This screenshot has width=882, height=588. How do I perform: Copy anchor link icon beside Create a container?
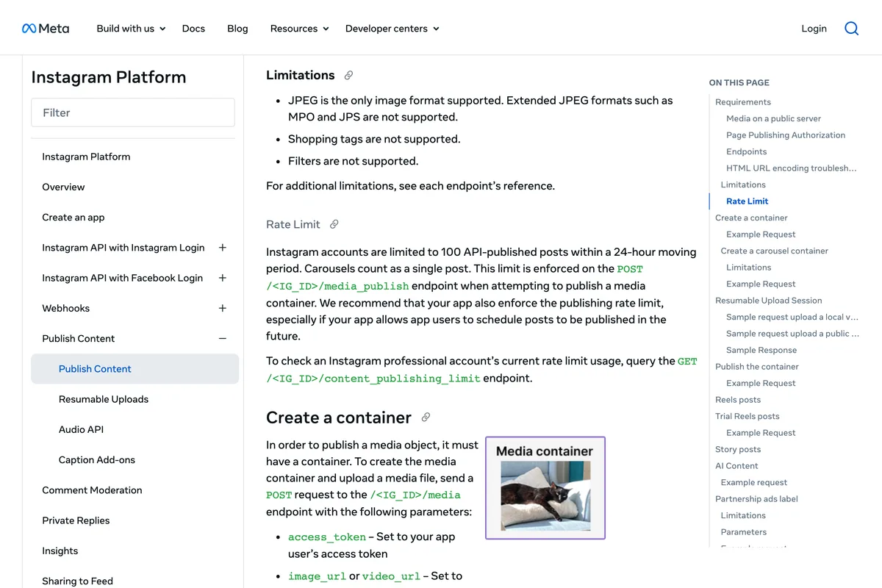click(426, 417)
